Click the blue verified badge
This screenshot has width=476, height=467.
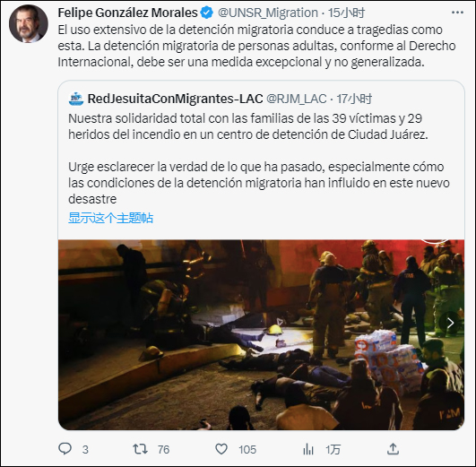point(207,13)
